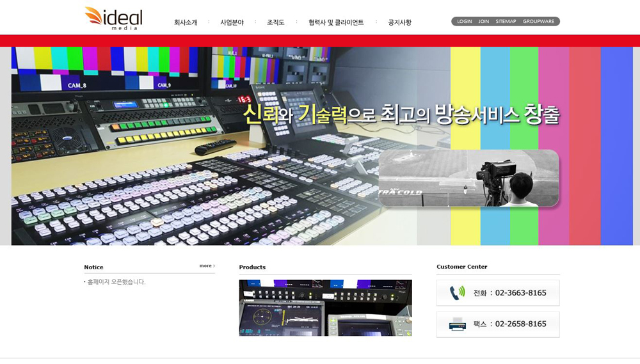
Task: Click the LOGIN link
Action: click(x=465, y=22)
